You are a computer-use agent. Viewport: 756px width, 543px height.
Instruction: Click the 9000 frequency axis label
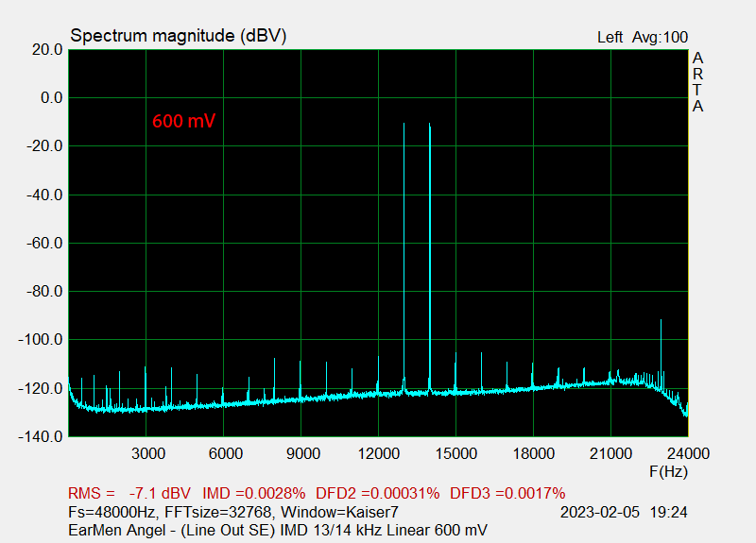pyautogui.click(x=302, y=453)
